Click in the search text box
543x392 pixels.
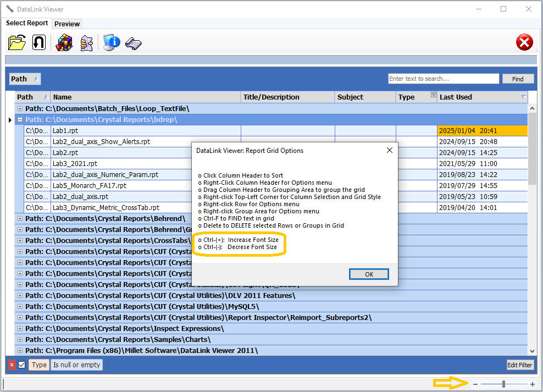click(x=444, y=79)
